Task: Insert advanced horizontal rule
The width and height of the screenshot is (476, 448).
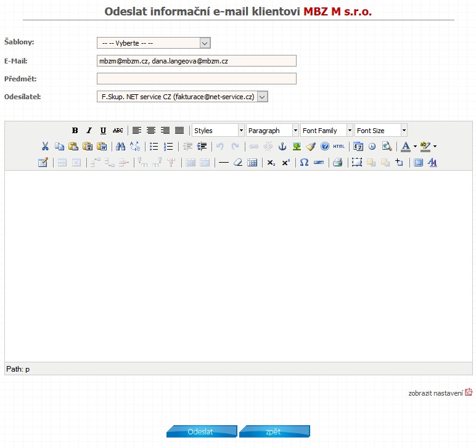Action: 318,162
